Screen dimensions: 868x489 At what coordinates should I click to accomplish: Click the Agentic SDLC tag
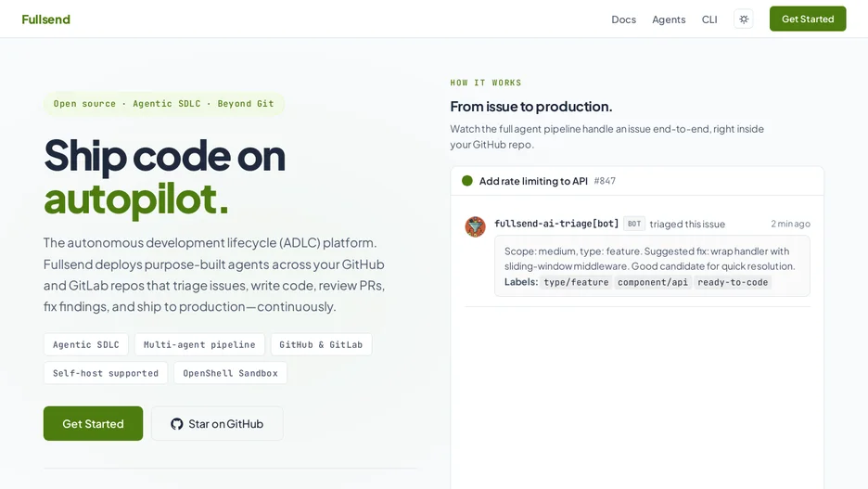pos(86,344)
